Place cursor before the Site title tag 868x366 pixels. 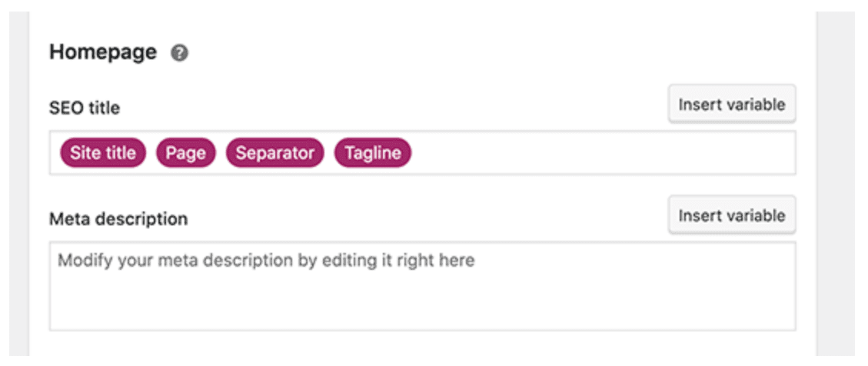coord(55,153)
